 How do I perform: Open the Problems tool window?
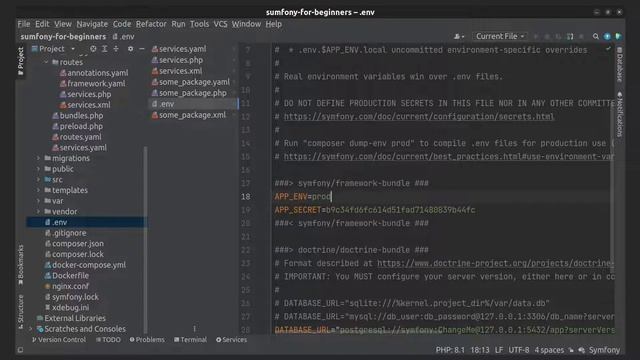click(x=147, y=340)
